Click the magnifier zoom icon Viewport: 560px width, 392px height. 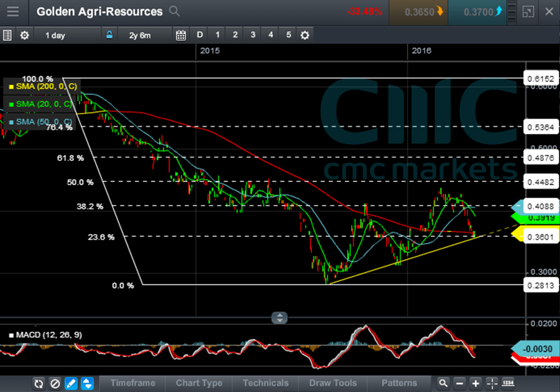[x=443, y=383]
